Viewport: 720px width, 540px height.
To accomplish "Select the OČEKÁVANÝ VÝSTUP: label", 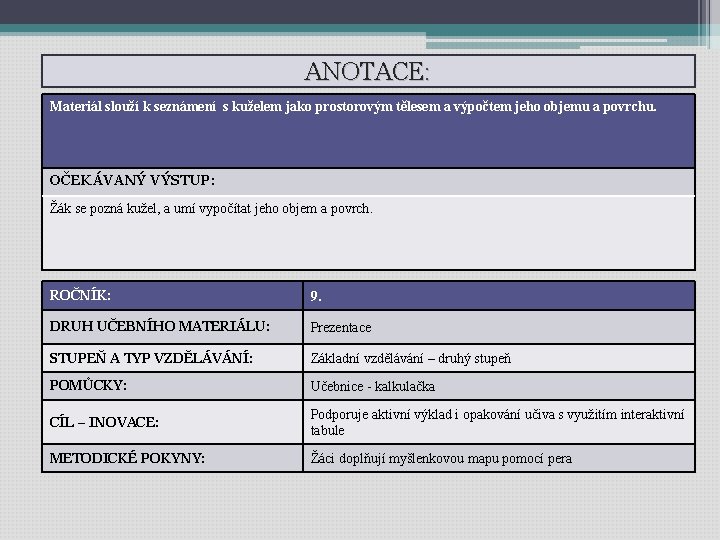I will (x=132, y=180).
